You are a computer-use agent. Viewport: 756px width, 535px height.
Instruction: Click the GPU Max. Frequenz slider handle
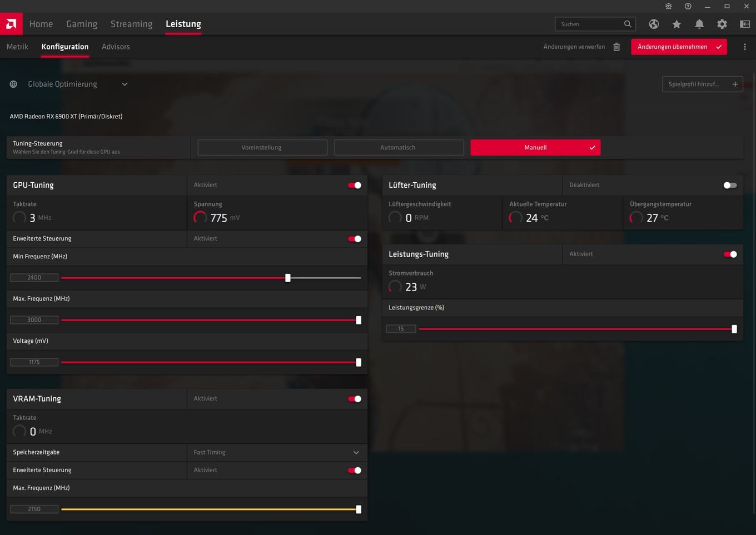(x=359, y=320)
